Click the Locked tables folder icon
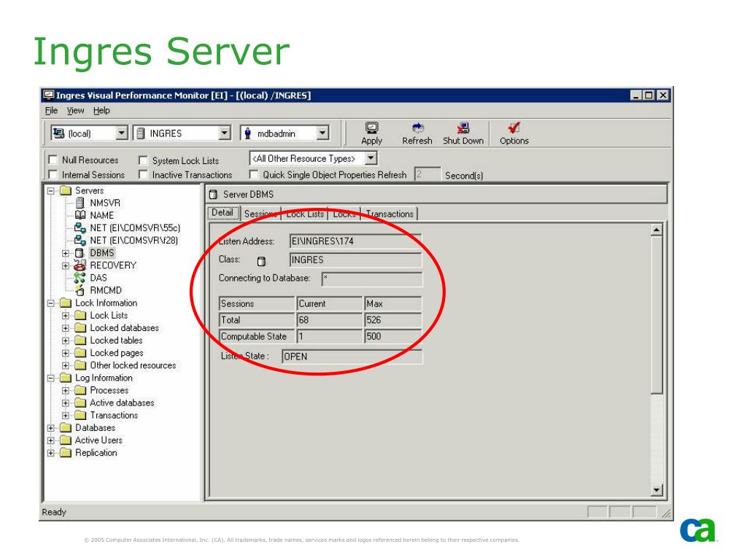The width and height of the screenshot is (747, 560). point(80,341)
